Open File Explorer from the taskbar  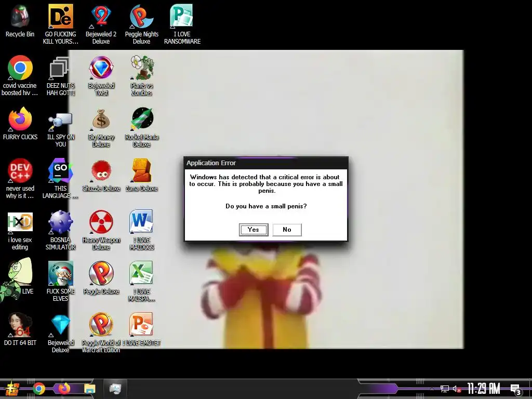(90, 389)
